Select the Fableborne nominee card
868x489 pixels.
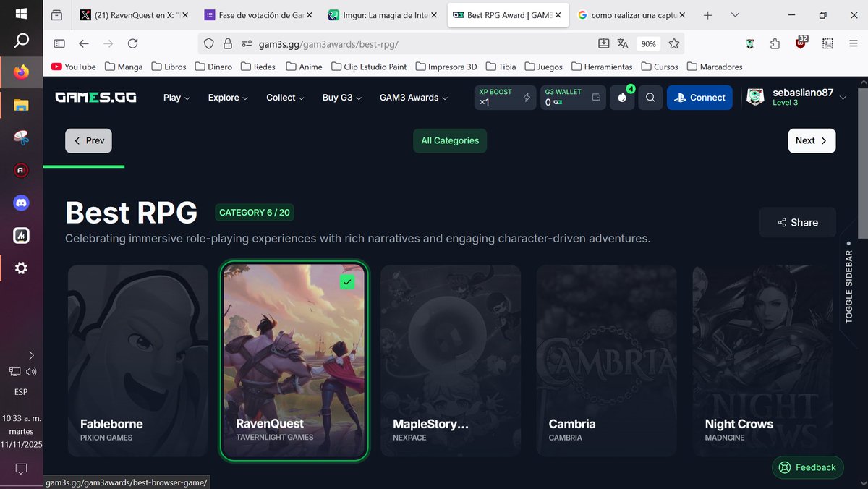point(137,360)
